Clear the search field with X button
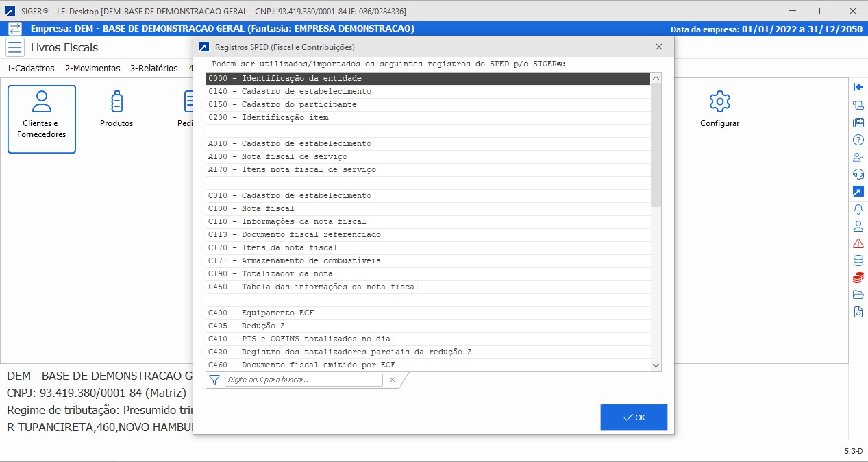The height and width of the screenshot is (462, 868). [393, 380]
